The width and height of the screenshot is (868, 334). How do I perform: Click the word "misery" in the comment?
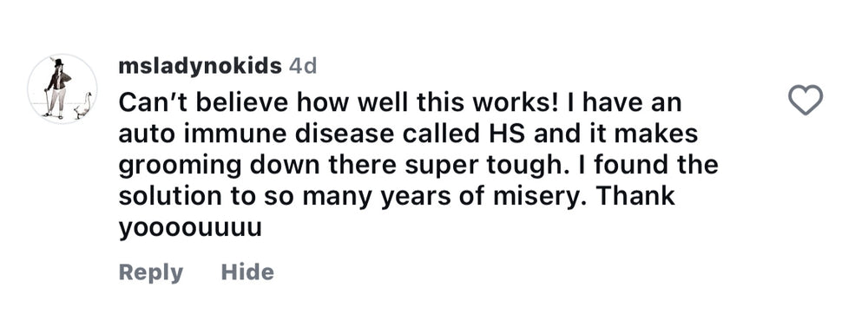[557, 198]
